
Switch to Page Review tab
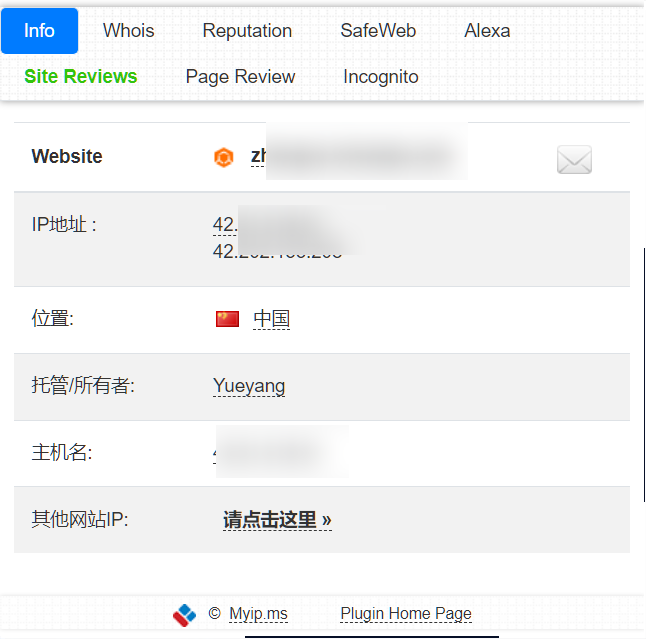click(240, 77)
